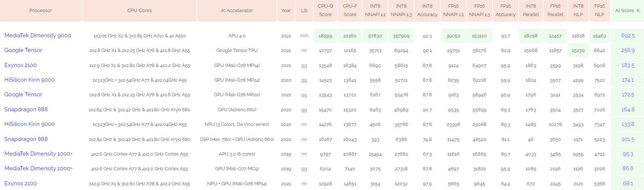Select the 'GPU (Adreno 660)' accelerator cell

pyautogui.click(x=237, y=110)
